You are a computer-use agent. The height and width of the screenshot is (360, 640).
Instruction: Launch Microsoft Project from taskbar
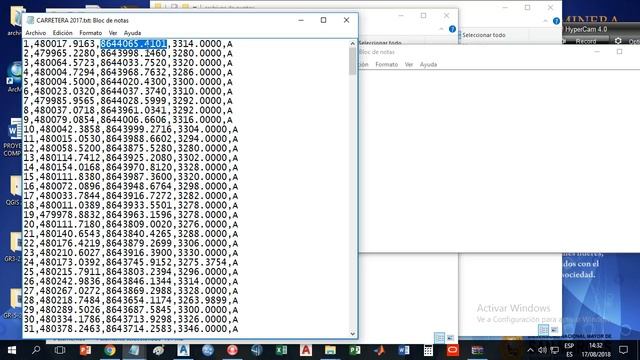click(x=355, y=350)
